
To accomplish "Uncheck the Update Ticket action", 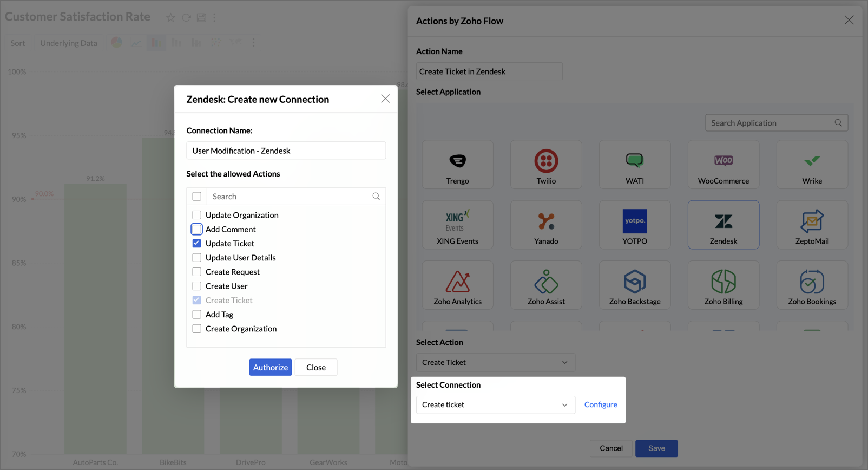I will pyautogui.click(x=197, y=244).
